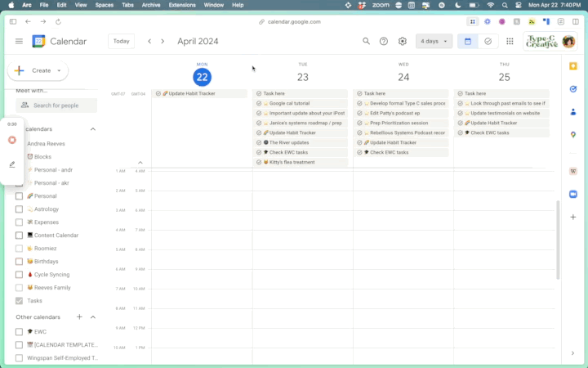Open the Google apps grid
This screenshot has height=368, width=588.
(510, 41)
